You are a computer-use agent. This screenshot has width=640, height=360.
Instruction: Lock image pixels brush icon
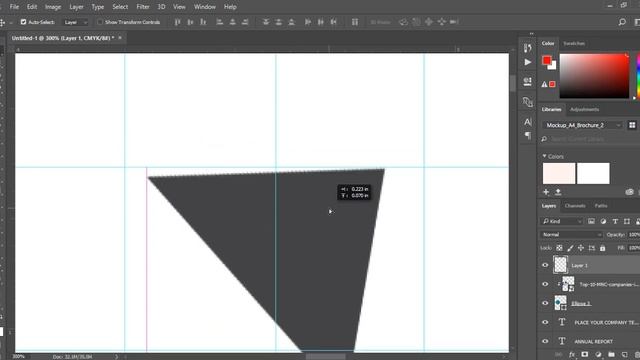pyautogui.click(x=570, y=248)
